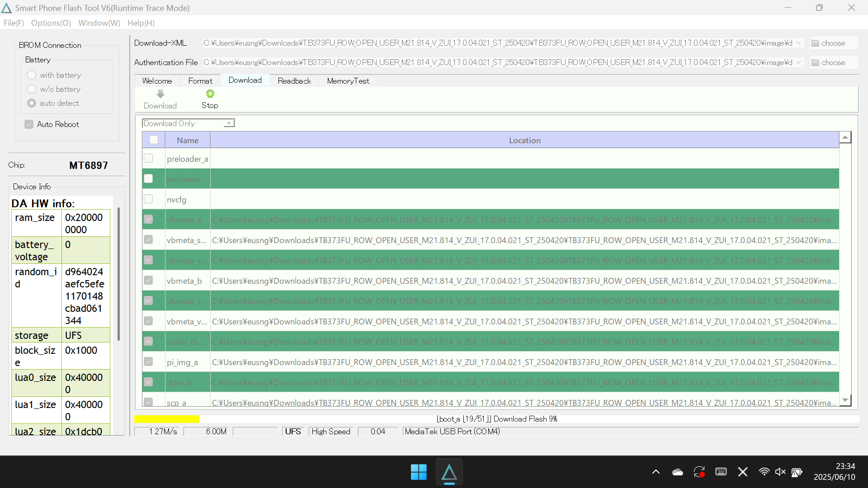Open the Options(O) menu
Image resolution: width=868 pixels, height=488 pixels.
51,23
